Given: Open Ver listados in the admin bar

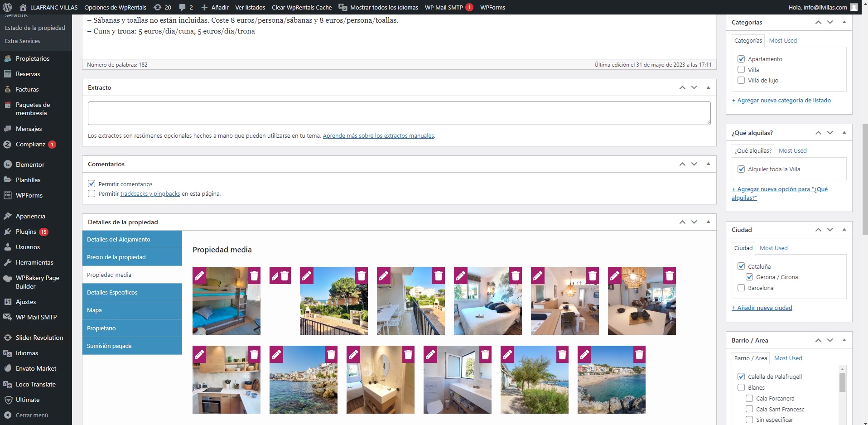Looking at the screenshot, I should pyautogui.click(x=250, y=7).
